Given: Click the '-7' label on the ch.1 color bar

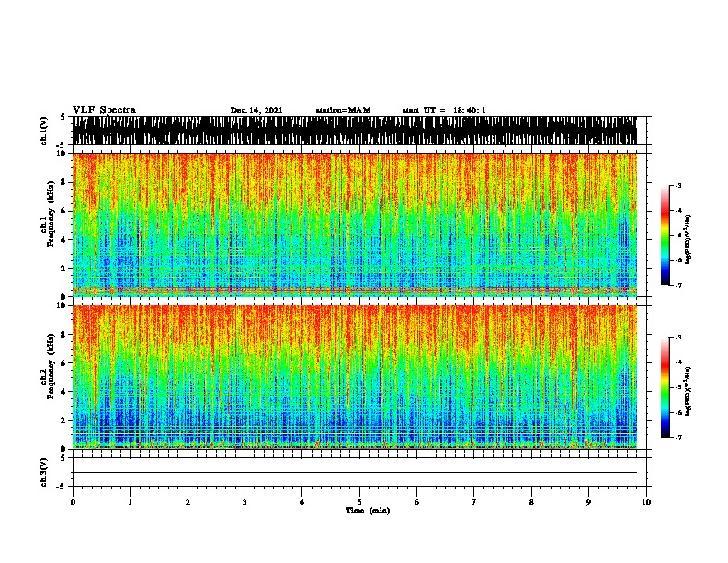Looking at the screenshot, I should pyautogui.click(x=678, y=285).
